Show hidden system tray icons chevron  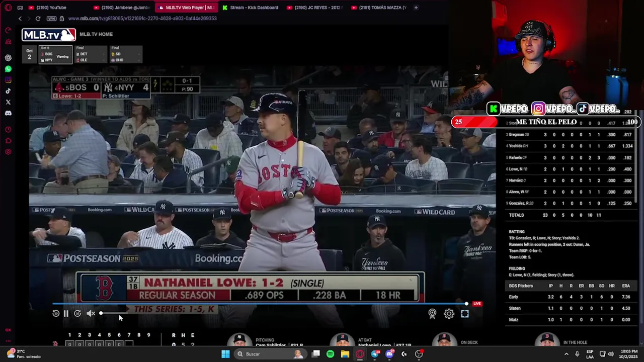click(x=566, y=354)
